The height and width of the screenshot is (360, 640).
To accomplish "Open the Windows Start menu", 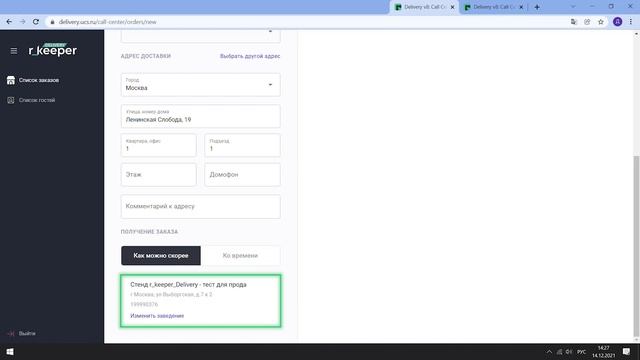I will (10, 352).
